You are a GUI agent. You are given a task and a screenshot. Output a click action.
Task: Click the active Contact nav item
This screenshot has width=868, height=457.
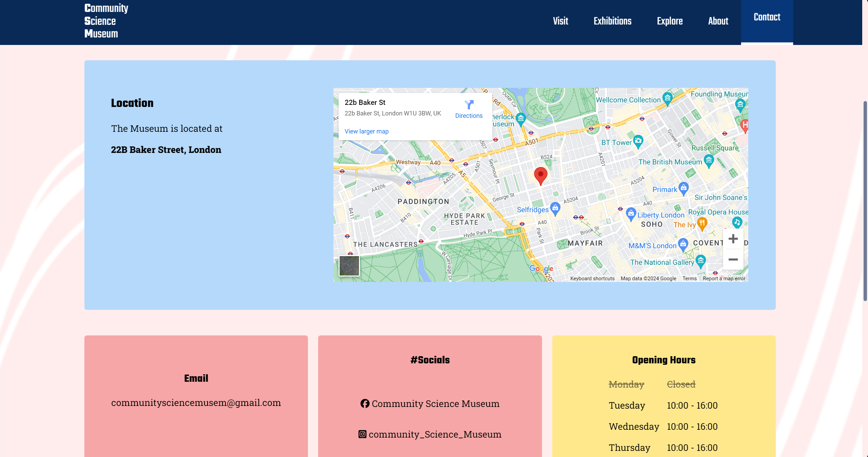click(767, 17)
